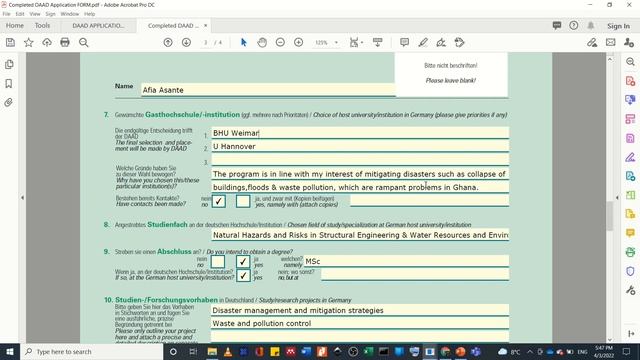Open the find text magnifier
The height and width of the screenshot is (360, 640).
click(84, 42)
